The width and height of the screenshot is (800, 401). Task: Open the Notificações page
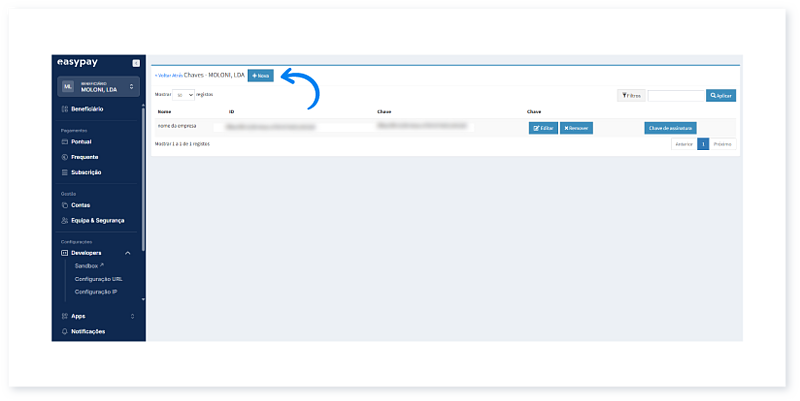[87, 331]
